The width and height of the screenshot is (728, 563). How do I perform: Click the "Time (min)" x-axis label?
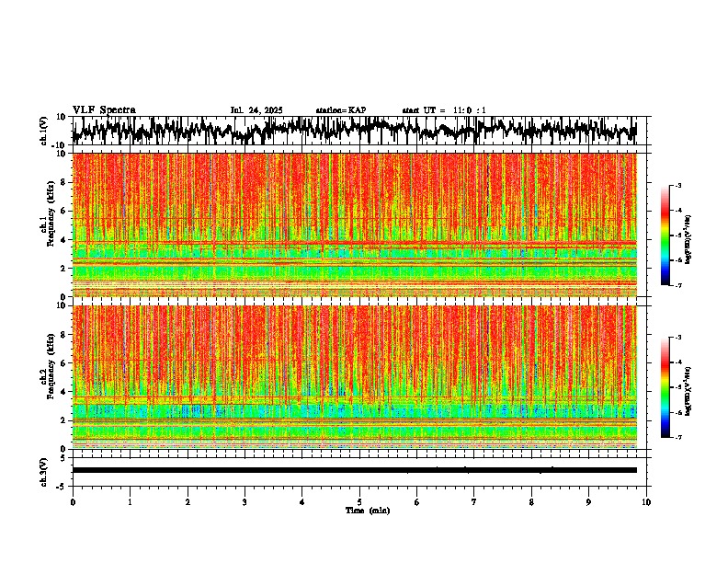(x=368, y=511)
